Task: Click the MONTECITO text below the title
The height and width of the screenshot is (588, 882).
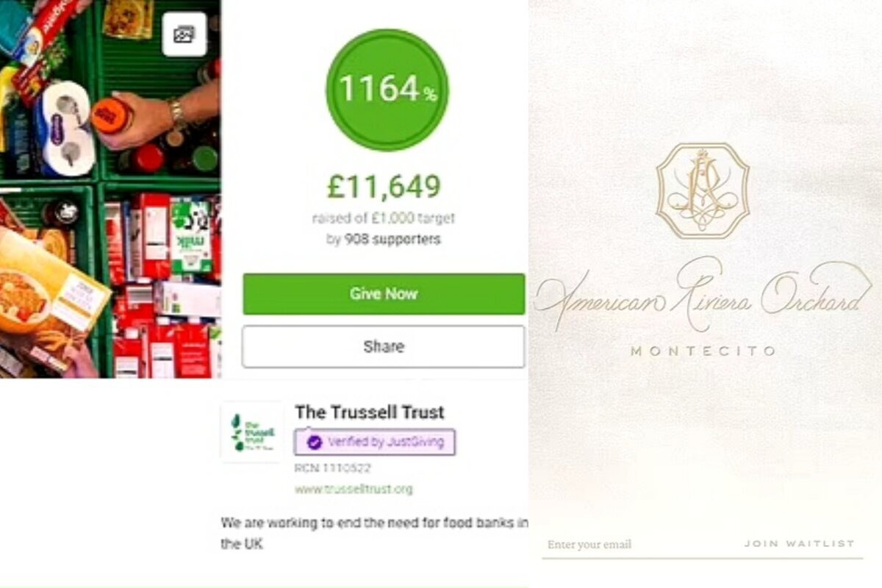Action: point(703,351)
